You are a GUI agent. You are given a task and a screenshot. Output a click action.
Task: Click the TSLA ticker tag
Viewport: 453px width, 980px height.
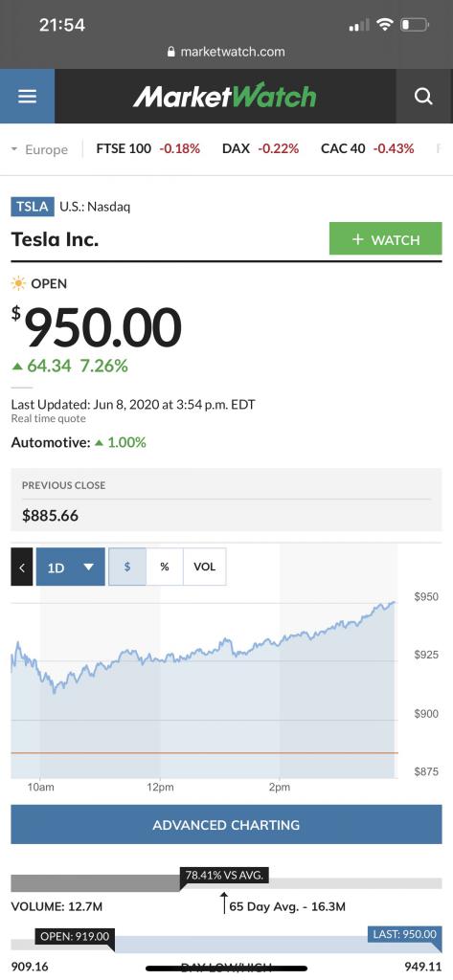[x=33, y=207]
